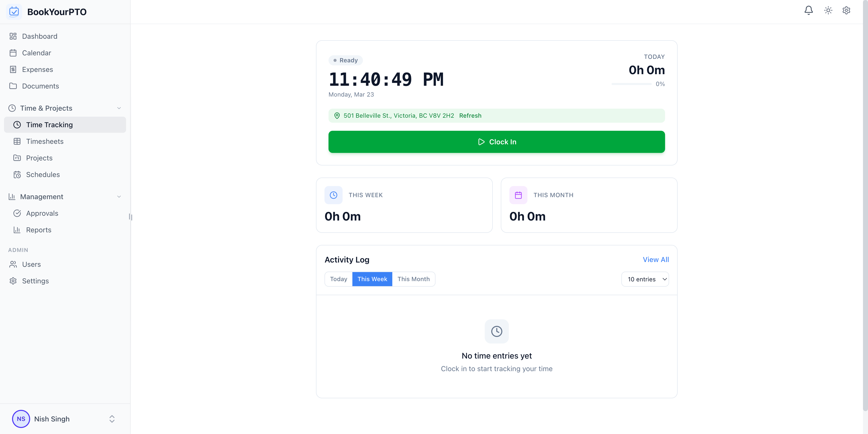This screenshot has width=868, height=434.
Task: Select the Timesheets grid icon
Action: (17, 141)
